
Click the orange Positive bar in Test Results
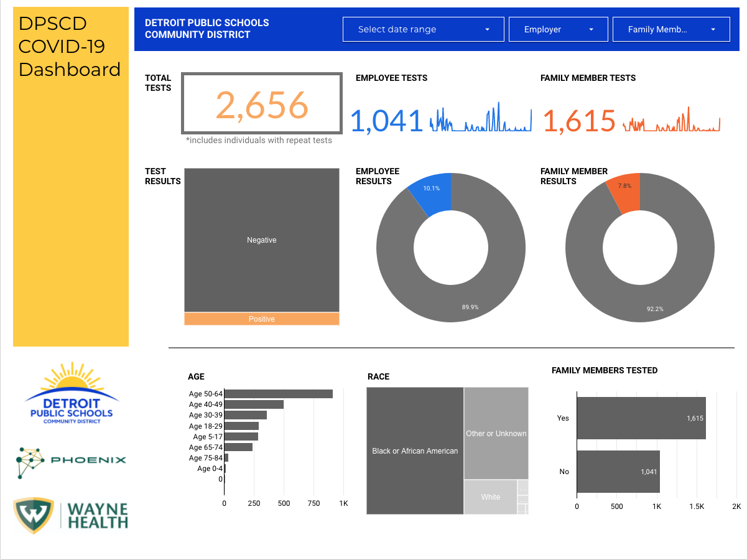tap(262, 319)
